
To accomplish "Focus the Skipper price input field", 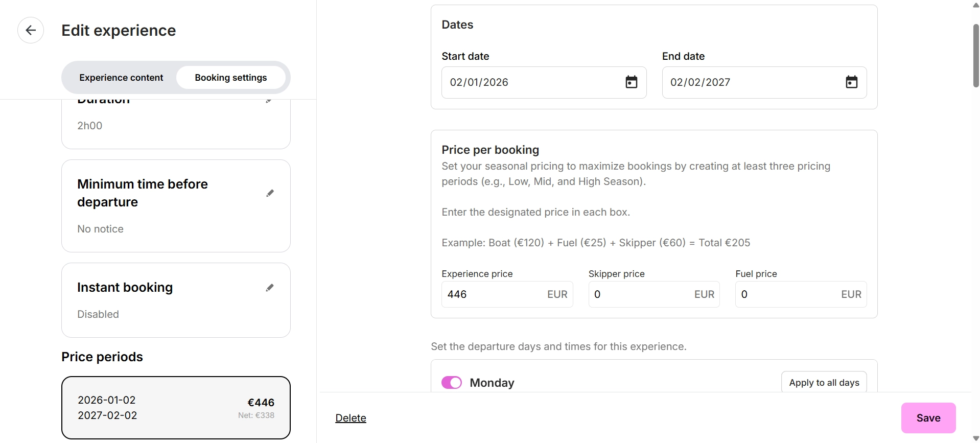I will pos(640,294).
